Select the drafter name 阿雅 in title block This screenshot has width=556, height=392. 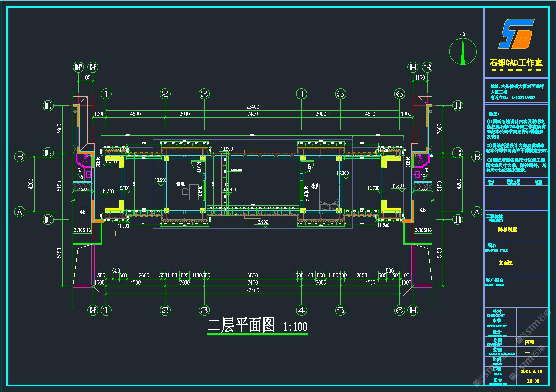[x=529, y=342]
